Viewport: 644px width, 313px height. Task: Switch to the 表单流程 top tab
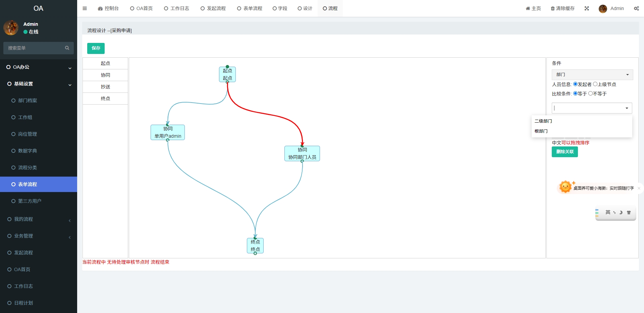point(250,8)
